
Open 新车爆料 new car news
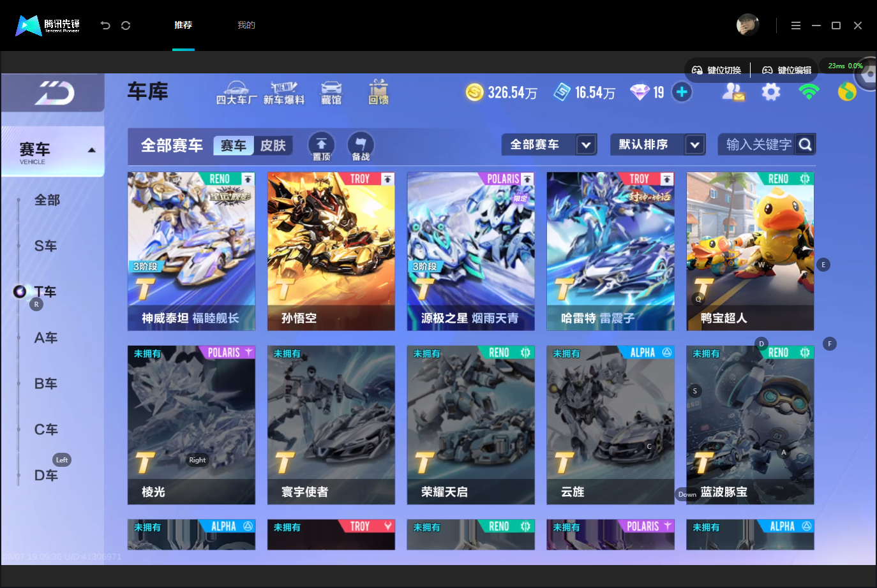pyautogui.click(x=284, y=92)
